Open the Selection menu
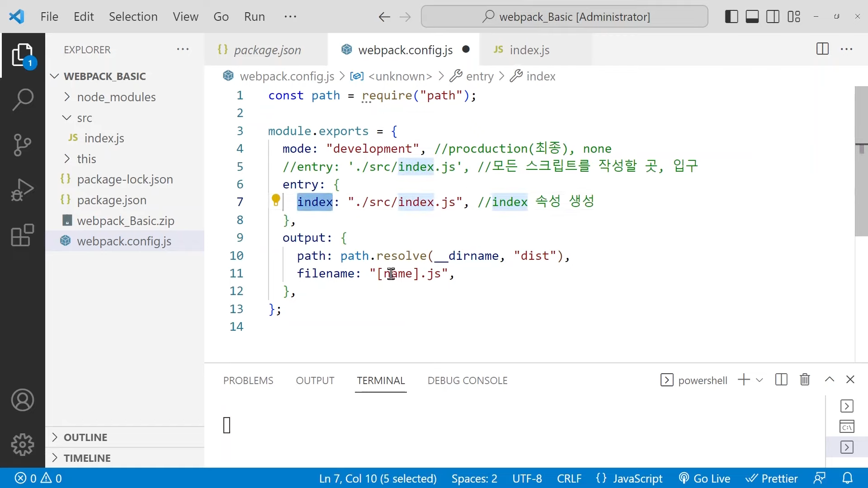The height and width of the screenshot is (488, 868). (x=133, y=17)
